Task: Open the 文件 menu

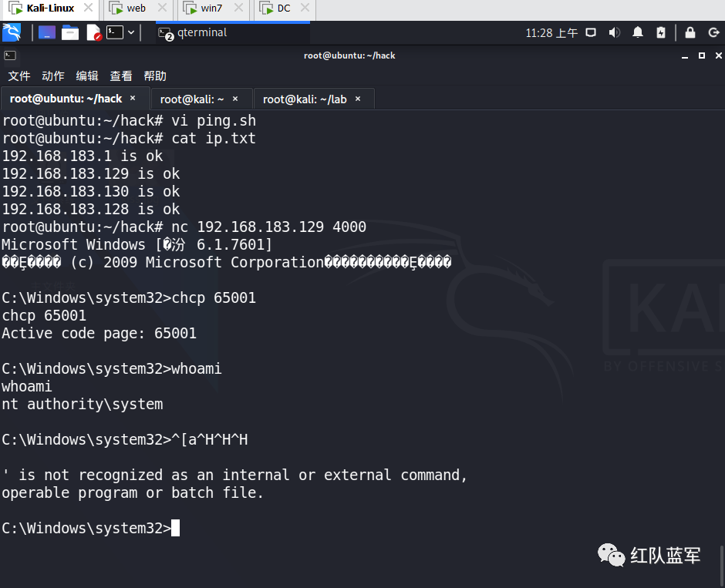Action: (x=19, y=76)
